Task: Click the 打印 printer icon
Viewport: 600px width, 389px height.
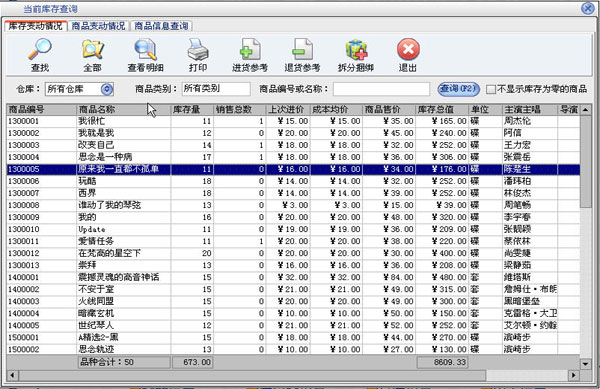Action: (198, 50)
